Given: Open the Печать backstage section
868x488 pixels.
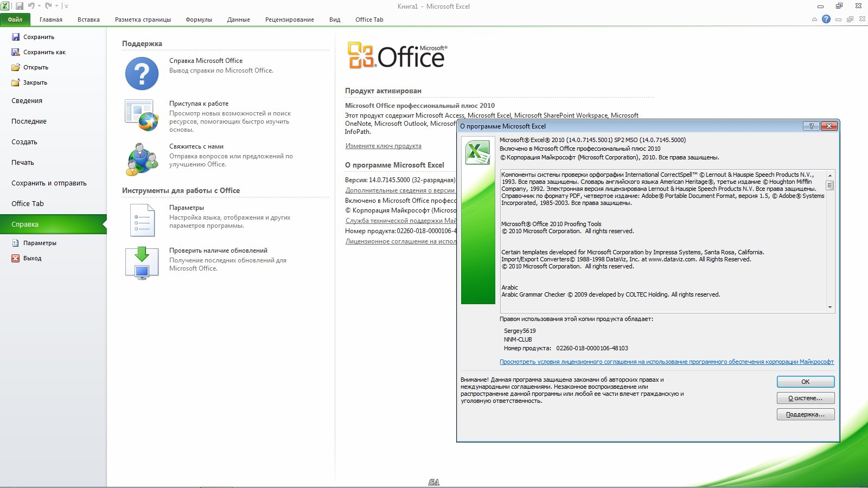Looking at the screenshot, I should [x=23, y=163].
